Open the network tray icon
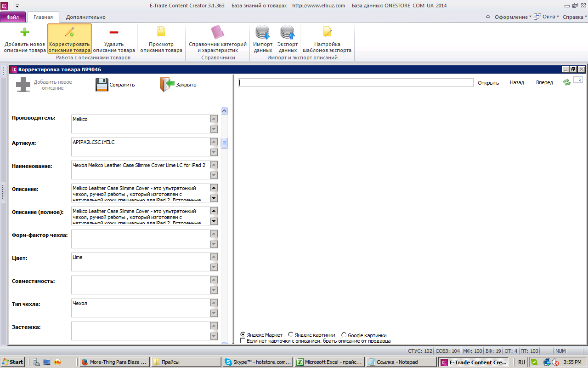588x368 pixels. [x=547, y=362]
